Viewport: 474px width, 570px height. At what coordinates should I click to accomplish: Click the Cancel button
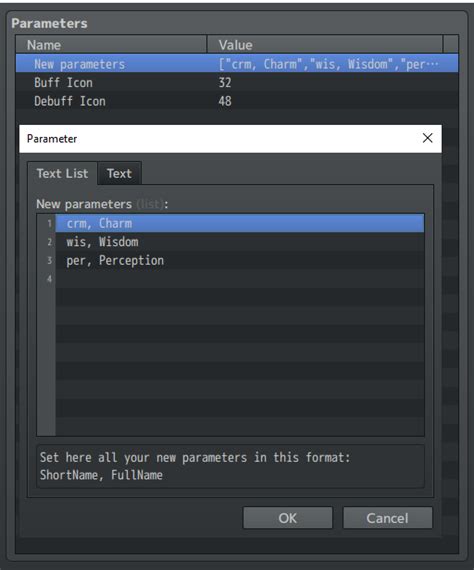[x=387, y=518]
